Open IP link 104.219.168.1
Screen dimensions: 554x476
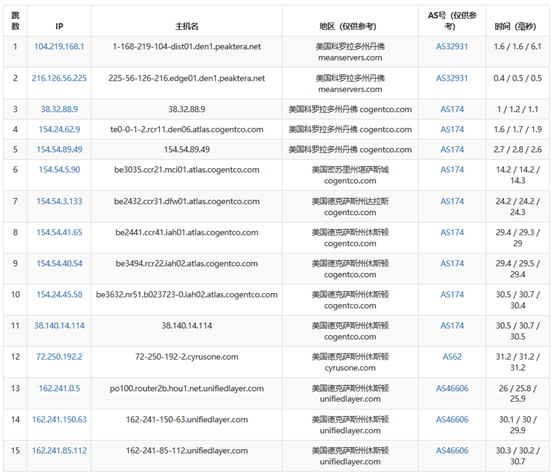(59, 47)
